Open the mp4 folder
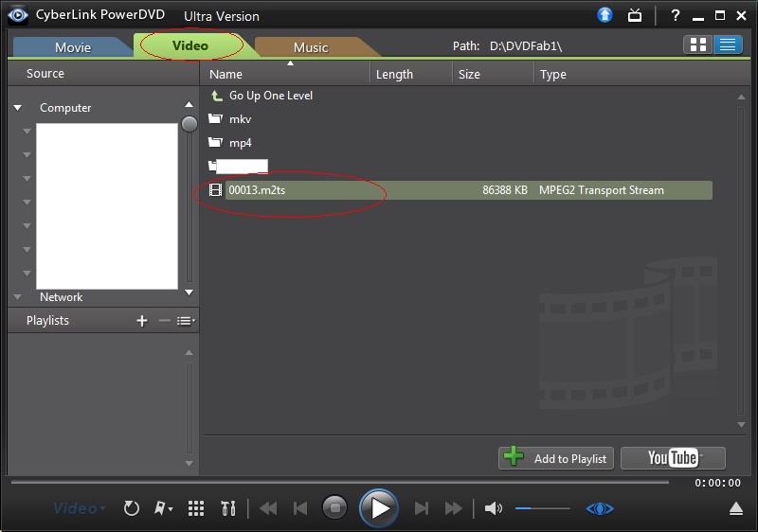Screen dimensions: 758x532 click(241, 143)
